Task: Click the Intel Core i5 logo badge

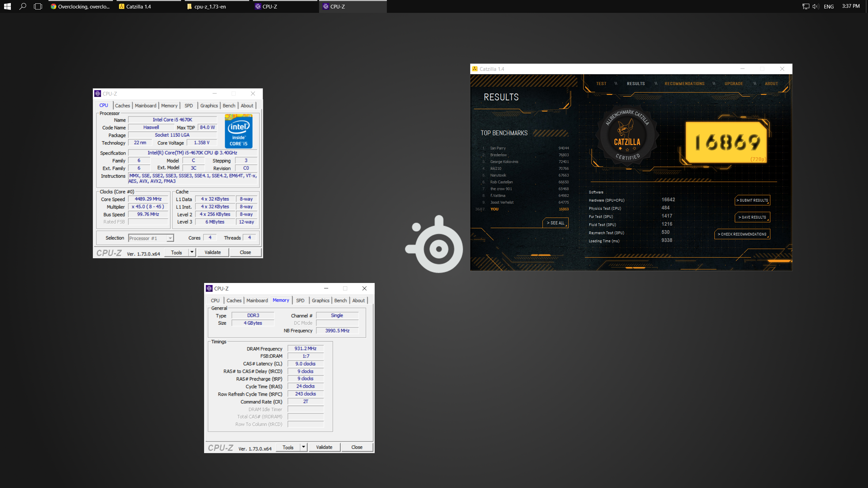Action: point(238,131)
